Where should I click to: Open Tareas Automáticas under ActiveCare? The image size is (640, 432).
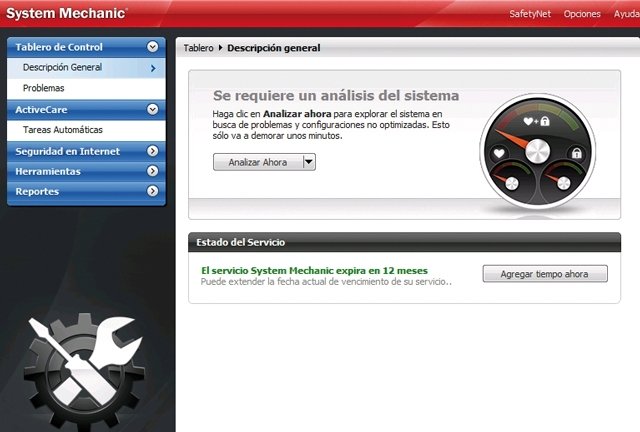[x=86, y=130]
